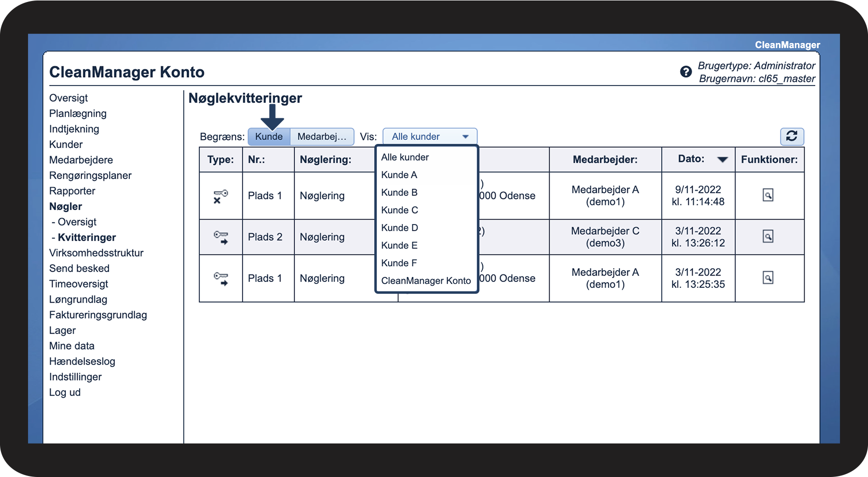Viewport: 868px width, 477px height.
Task: Choose CleanManager Konto from the list
Action: [x=426, y=281]
